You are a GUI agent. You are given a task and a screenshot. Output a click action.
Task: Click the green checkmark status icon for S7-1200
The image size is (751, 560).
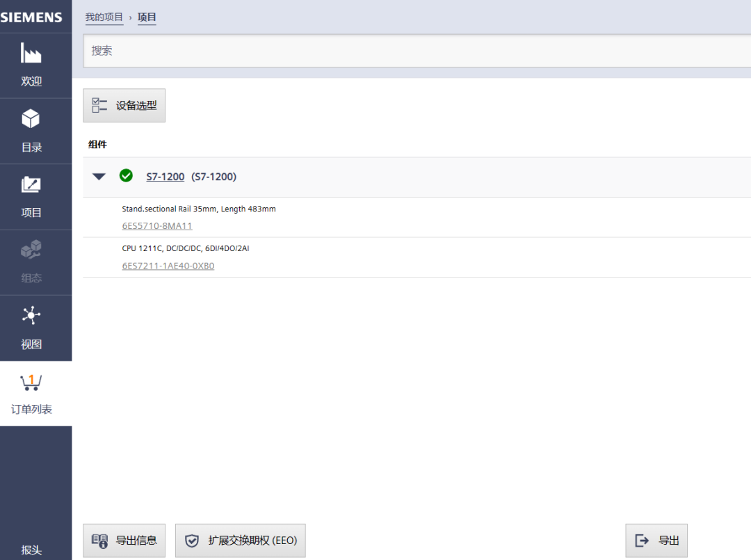point(126,176)
